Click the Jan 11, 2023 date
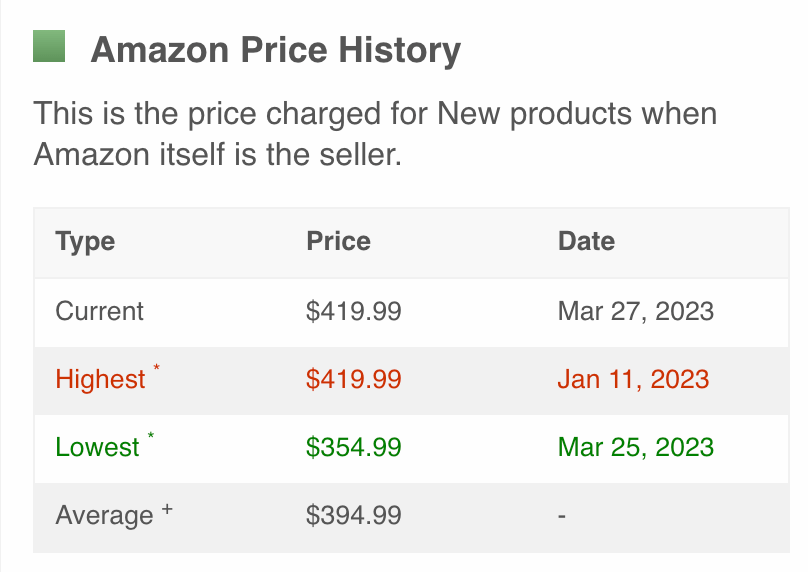808x572 pixels. 634,380
